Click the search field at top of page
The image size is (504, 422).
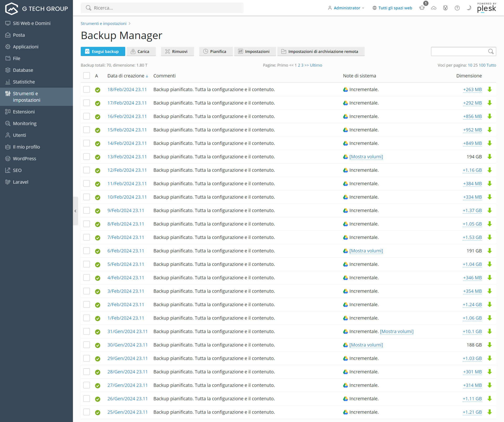click(162, 8)
